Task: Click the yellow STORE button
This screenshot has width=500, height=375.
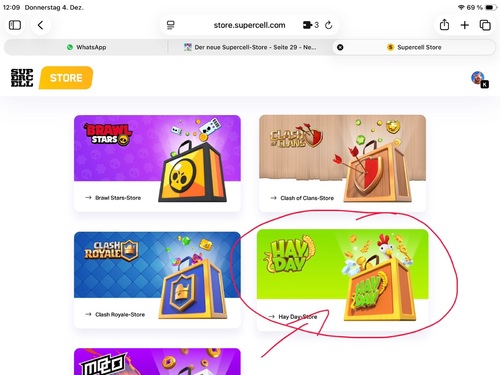Action: [x=66, y=78]
